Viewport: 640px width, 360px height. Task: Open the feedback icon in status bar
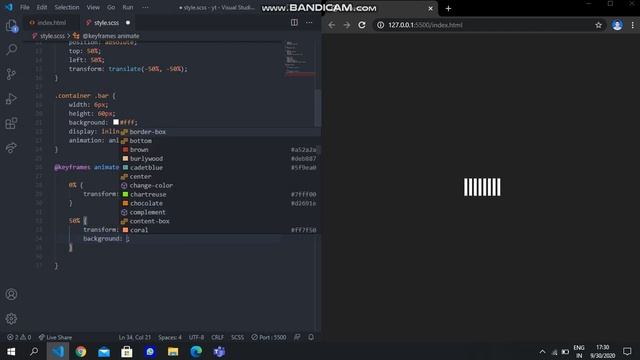[x=297, y=337]
